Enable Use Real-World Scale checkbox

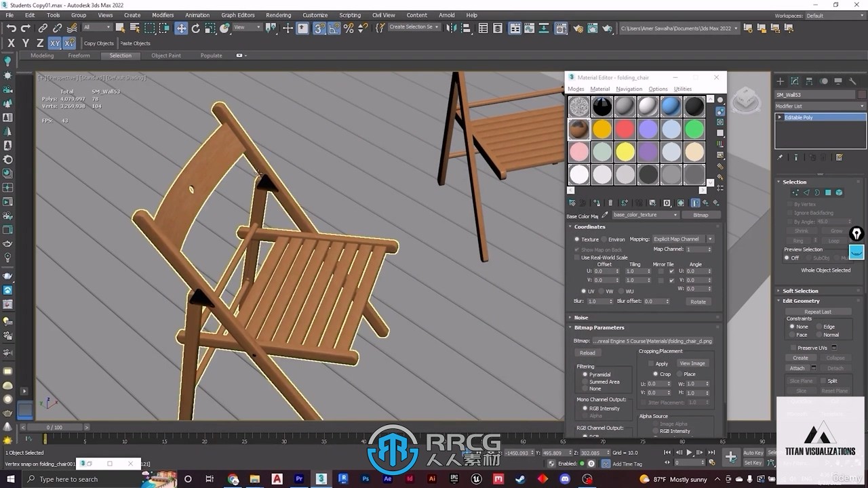click(x=577, y=258)
